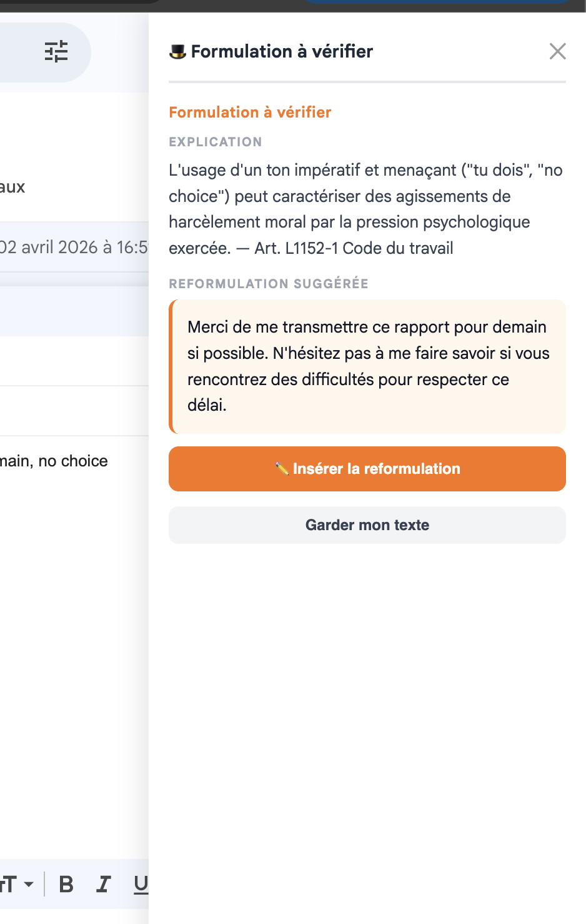Viewport: 586px width, 924px height.
Task: Click the top hat icon beside the panel title
Action: [177, 51]
